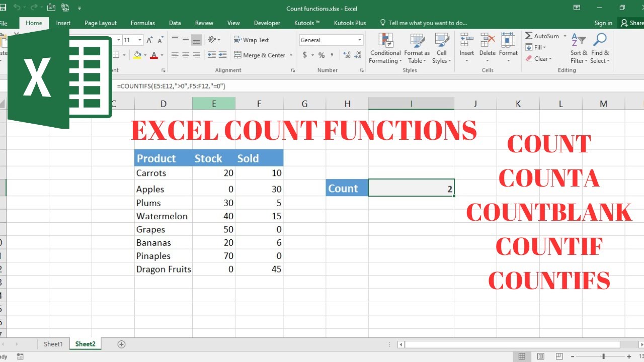
Task: Select the Count result cell showing 2
Action: coord(411,188)
